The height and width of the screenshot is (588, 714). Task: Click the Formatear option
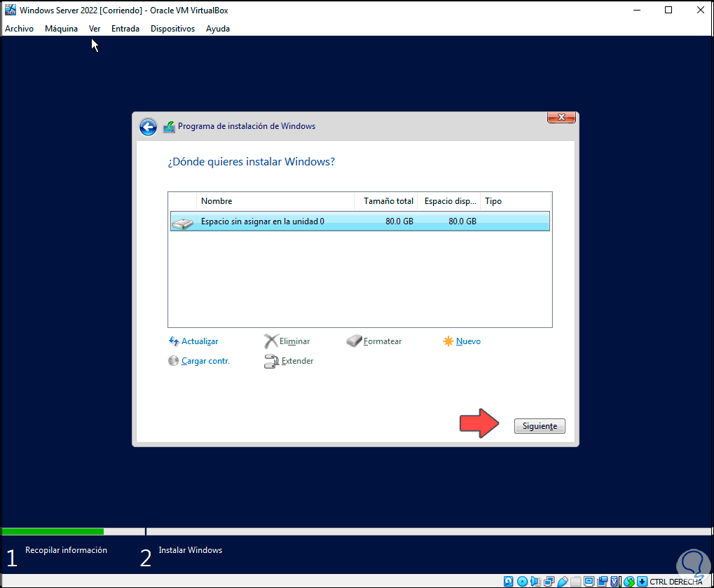[x=383, y=341]
